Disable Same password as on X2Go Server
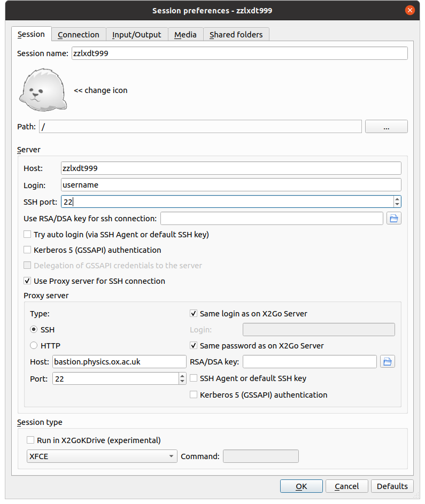The height and width of the screenshot is (504, 425). 194,345
